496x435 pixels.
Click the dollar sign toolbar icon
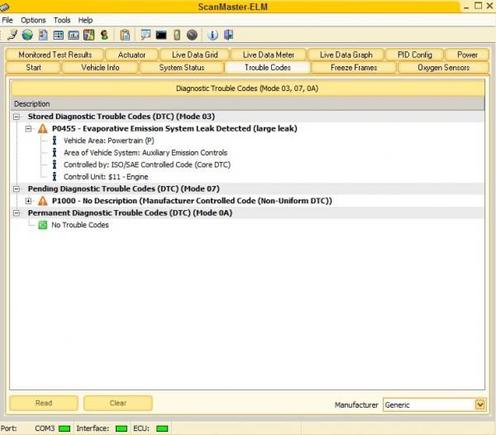[104, 35]
